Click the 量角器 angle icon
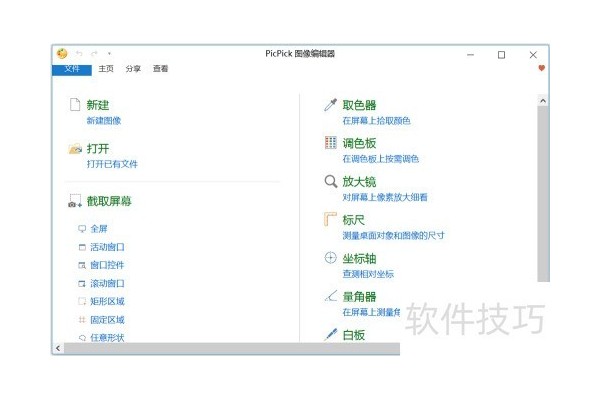This screenshot has width=600, height=400. point(331,296)
